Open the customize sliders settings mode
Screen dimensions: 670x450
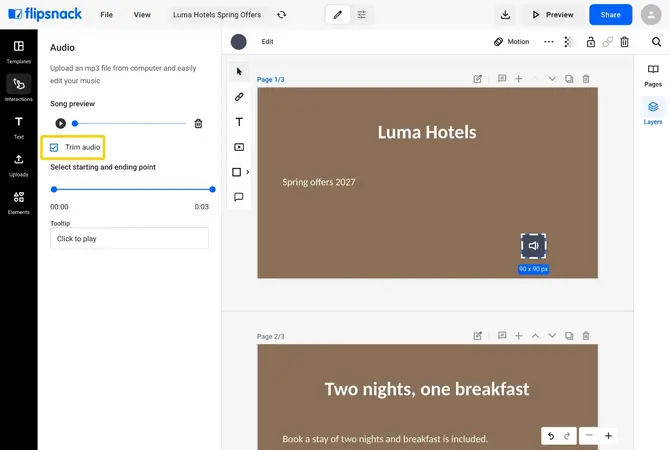(361, 15)
